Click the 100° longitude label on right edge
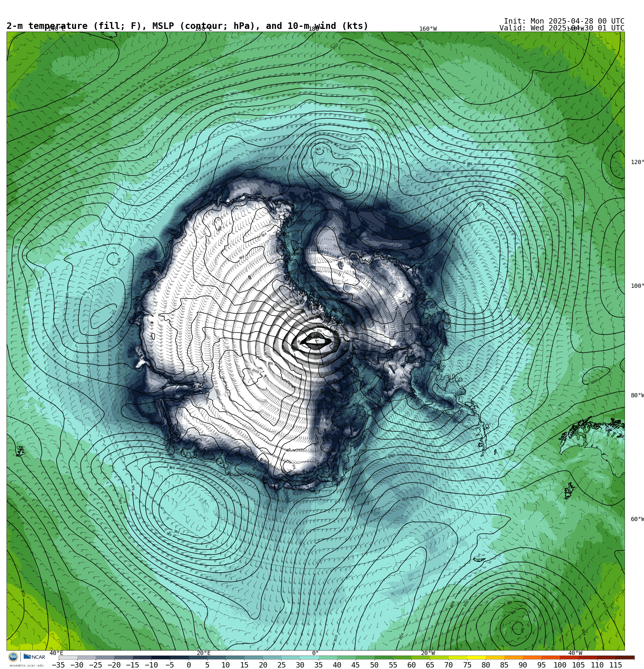Image resolution: width=644 pixels, height=669 pixels. click(x=637, y=286)
